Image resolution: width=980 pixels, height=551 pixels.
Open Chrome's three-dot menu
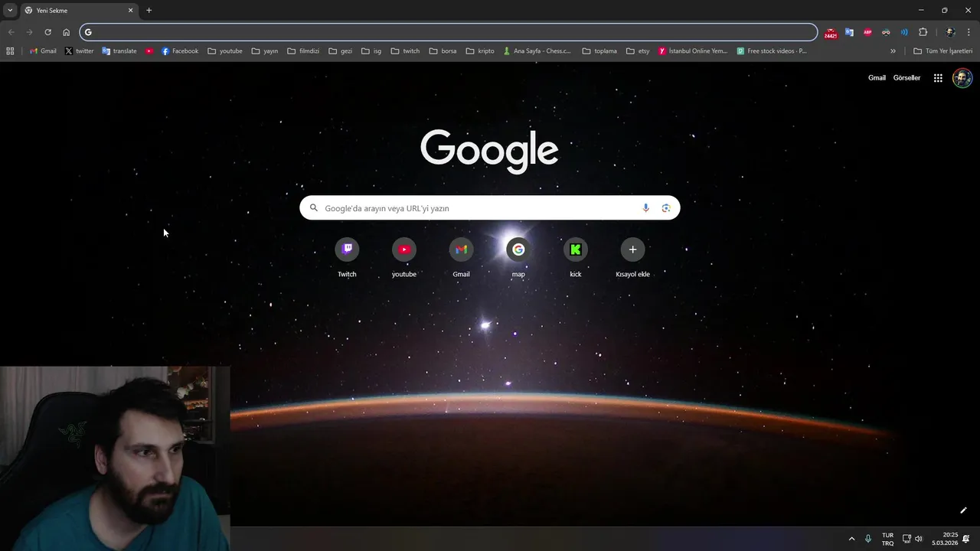pos(969,32)
